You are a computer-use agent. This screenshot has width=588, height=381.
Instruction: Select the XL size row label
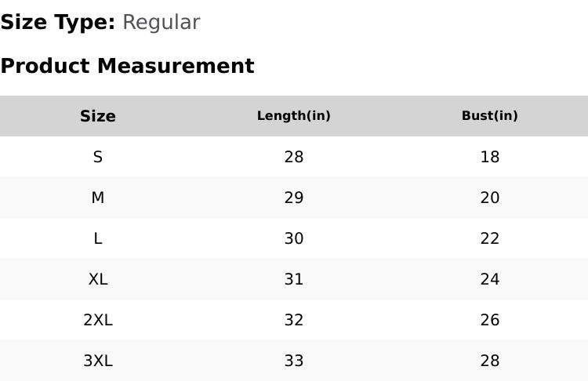98,279
